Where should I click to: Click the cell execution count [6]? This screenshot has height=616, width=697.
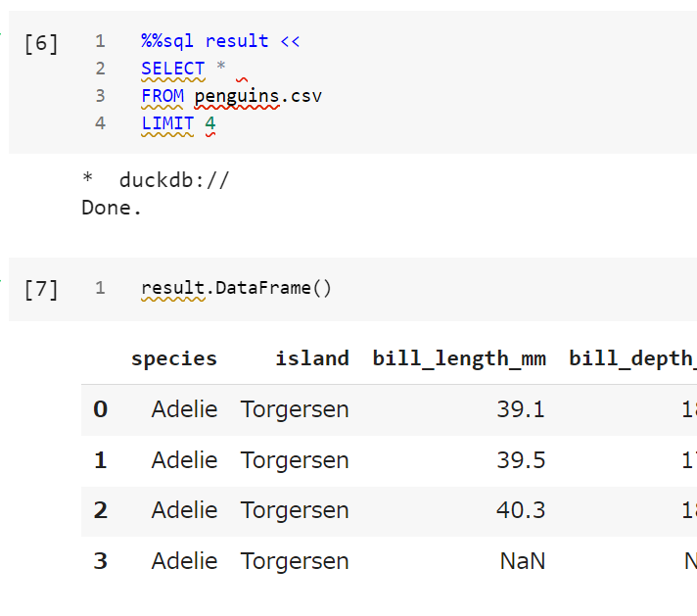pyautogui.click(x=41, y=44)
